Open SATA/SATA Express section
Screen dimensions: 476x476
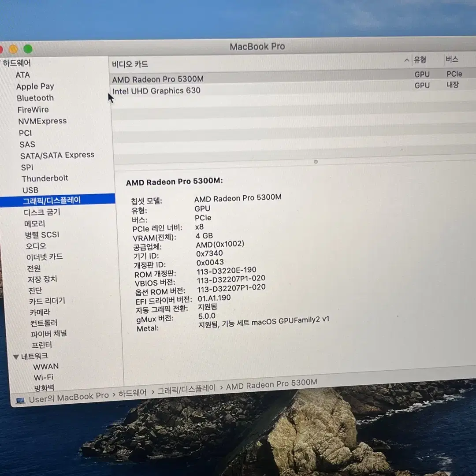coord(57,156)
